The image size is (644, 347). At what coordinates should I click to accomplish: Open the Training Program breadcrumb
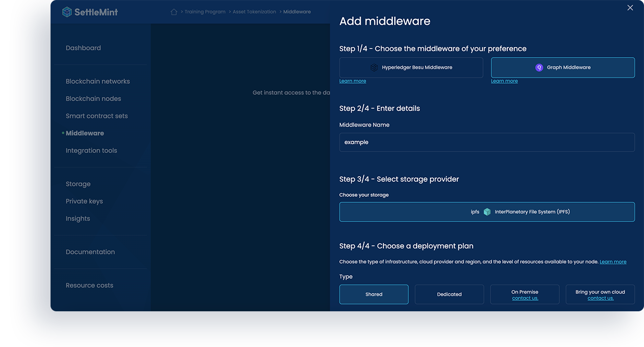(x=205, y=11)
